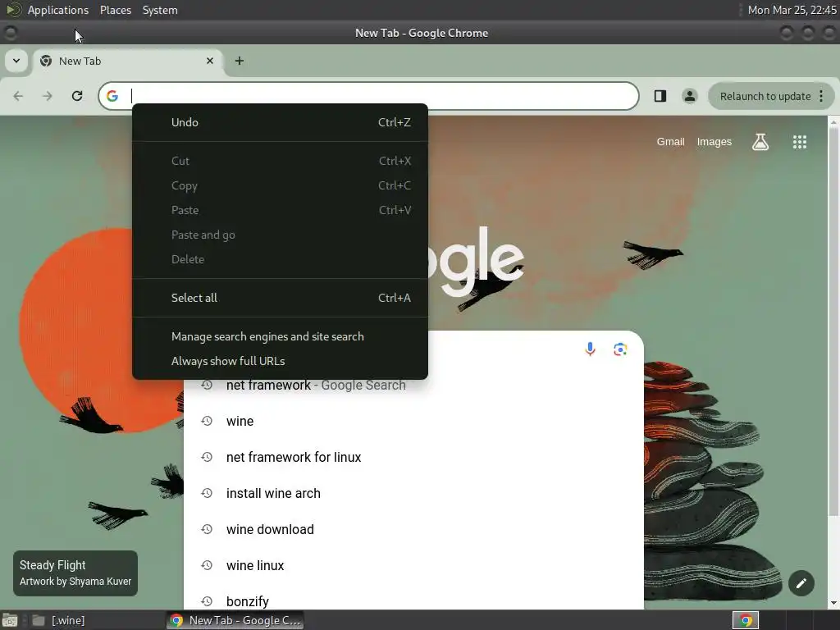Viewport: 840px width, 630px height.
Task: Select Undo in the context menu
Action: click(280, 122)
